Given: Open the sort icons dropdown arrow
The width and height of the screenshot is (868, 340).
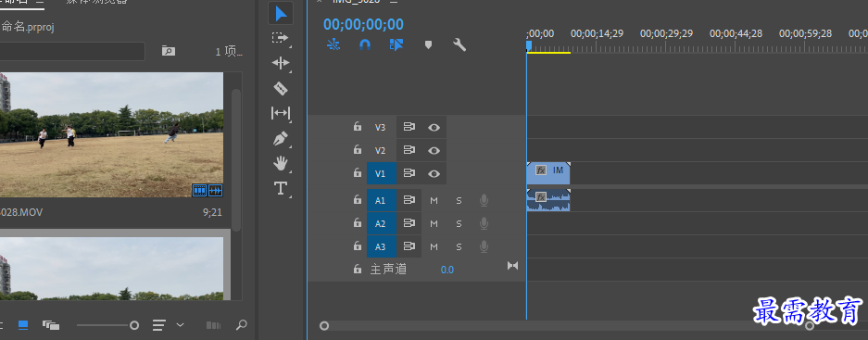Looking at the screenshot, I should (x=180, y=324).
